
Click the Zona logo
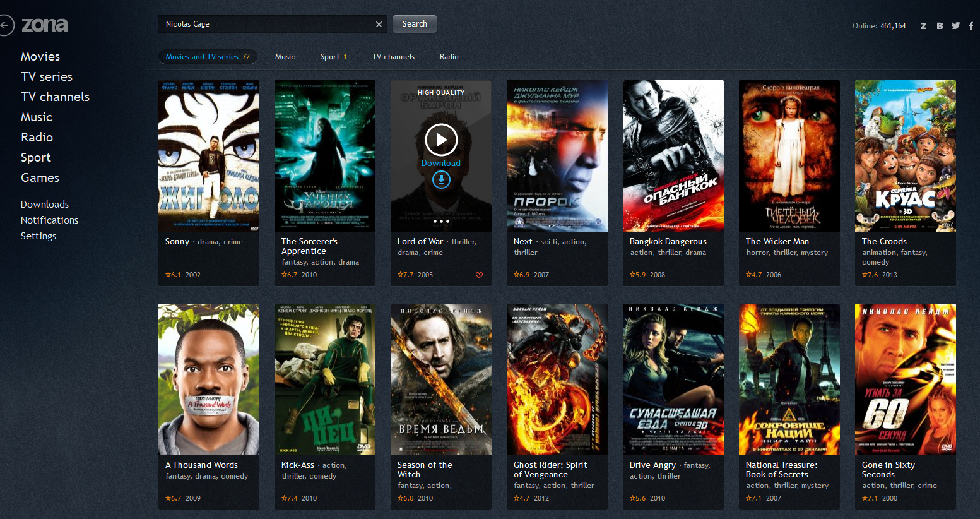pyautogui.click(x=44, y=25)
